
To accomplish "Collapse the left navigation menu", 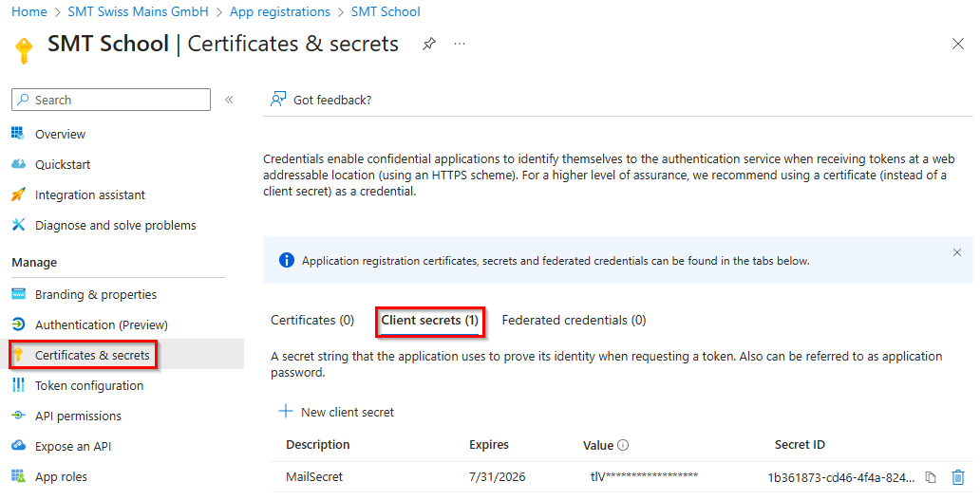I will pyautogui.click(x=229, y=100).
